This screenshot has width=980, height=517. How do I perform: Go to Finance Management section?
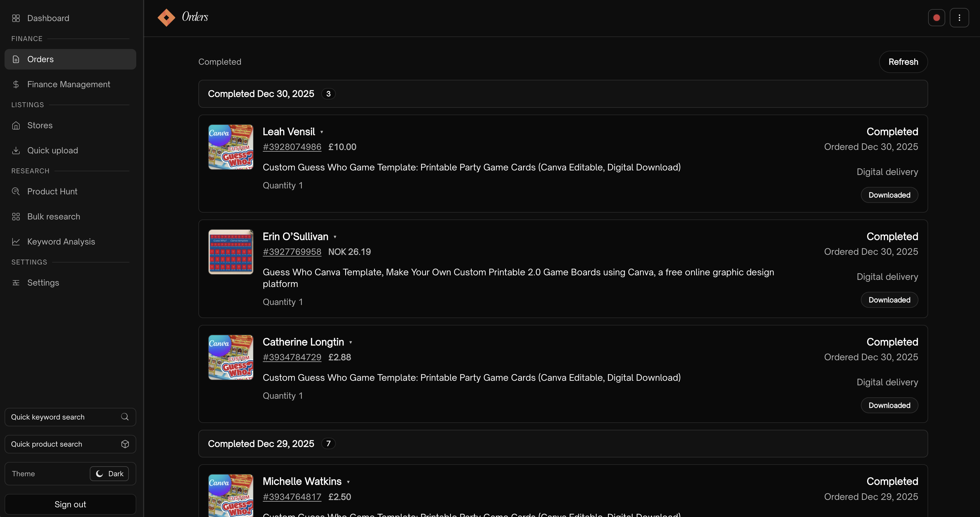pyautogui.click(x=68, y=84)
